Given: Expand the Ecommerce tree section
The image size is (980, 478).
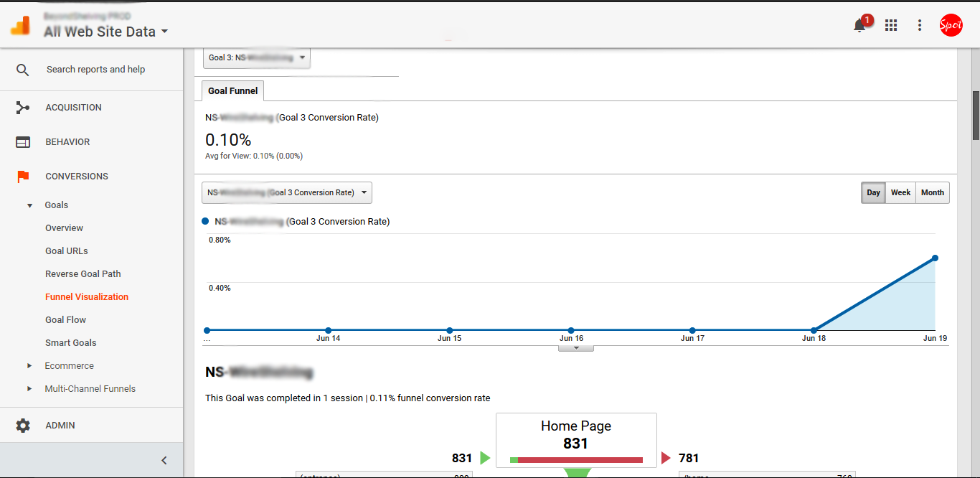Looking at the screenshot, I should coord(29,366).
